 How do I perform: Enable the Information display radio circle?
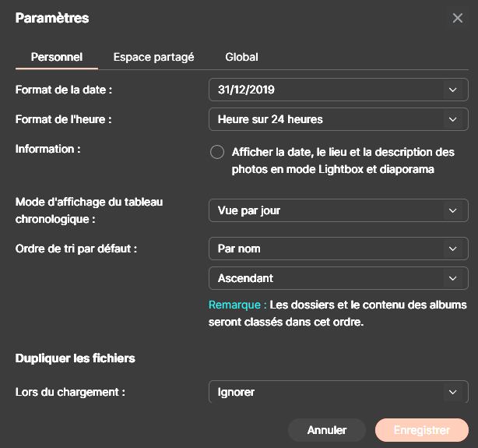click(217, 152)
